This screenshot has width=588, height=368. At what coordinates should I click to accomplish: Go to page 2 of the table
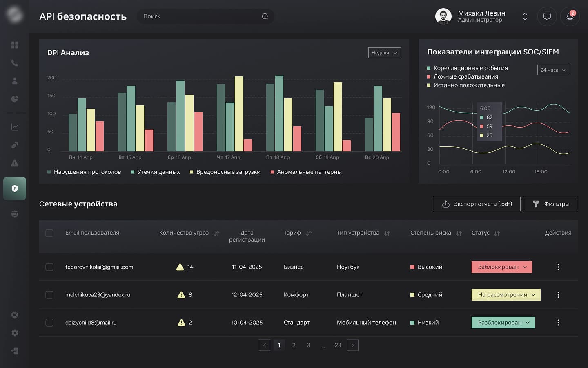tap(294, 345)
